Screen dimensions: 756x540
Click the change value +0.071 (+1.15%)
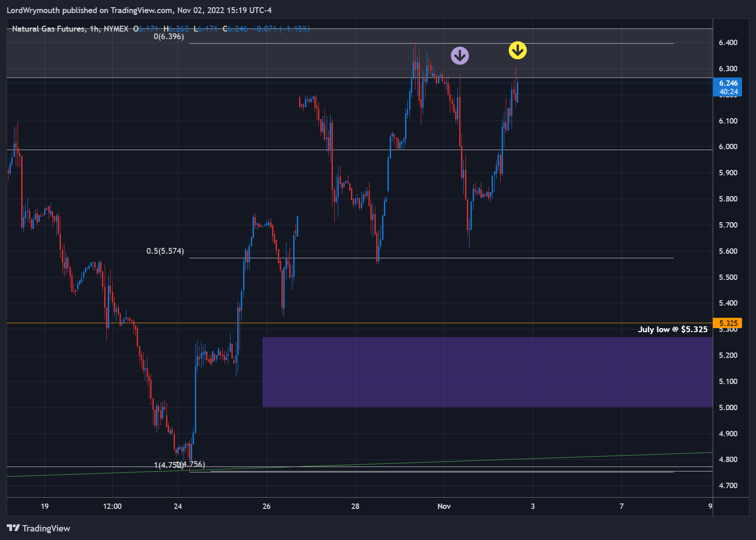(x=281, y=29)
